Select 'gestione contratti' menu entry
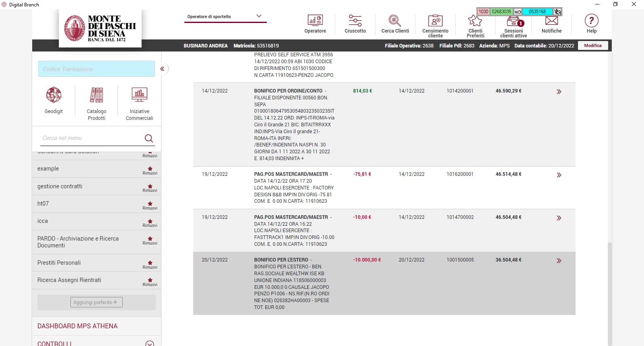Screen dimensions: 644x346 (60, 186)
